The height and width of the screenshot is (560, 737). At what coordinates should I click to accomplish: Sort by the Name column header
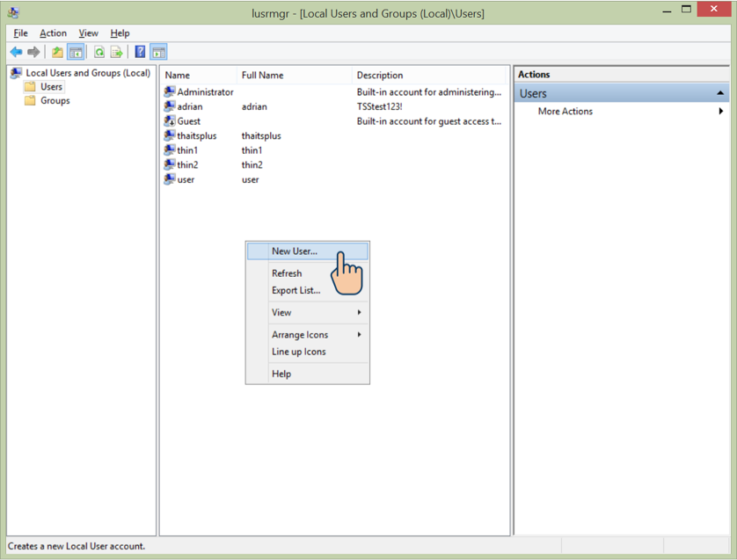[200, 76]
